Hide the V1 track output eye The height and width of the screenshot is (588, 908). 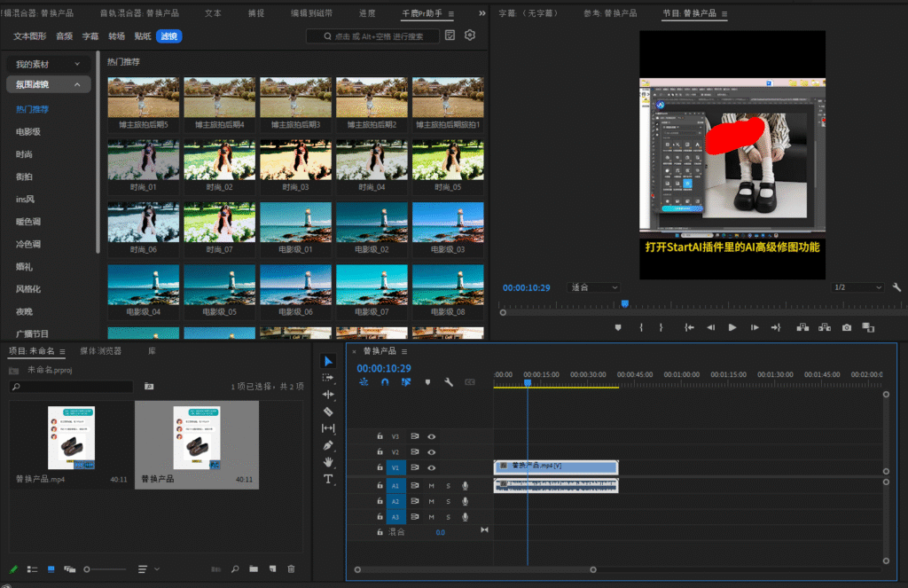(x=432, y=467)
